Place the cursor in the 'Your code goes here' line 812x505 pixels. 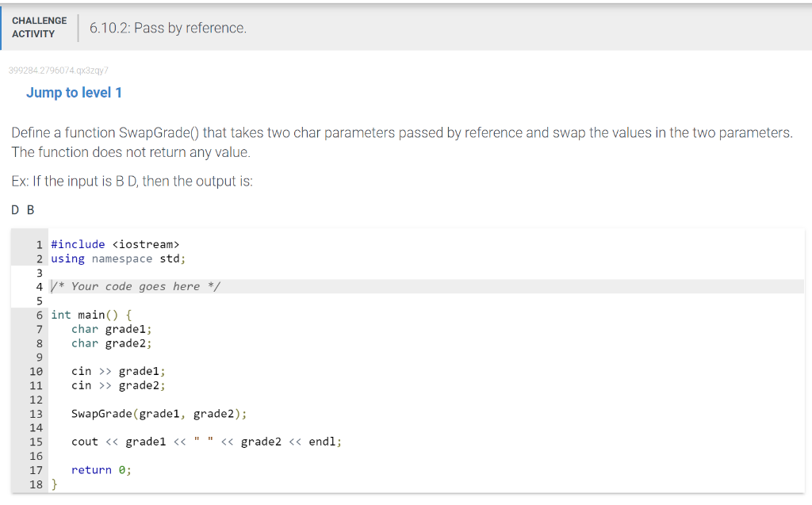coord(426,286)
